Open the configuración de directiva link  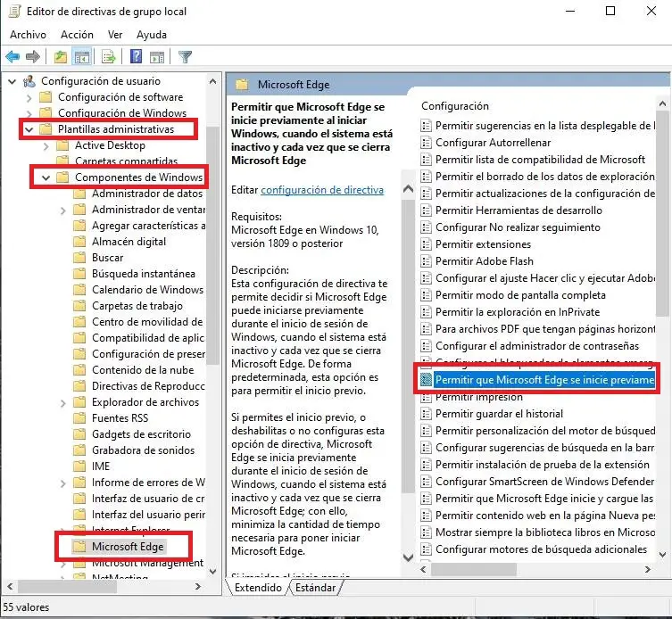pos(322,190)
